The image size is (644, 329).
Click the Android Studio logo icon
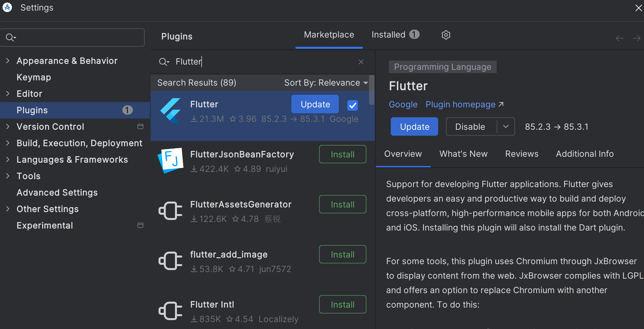coord(7,7)
